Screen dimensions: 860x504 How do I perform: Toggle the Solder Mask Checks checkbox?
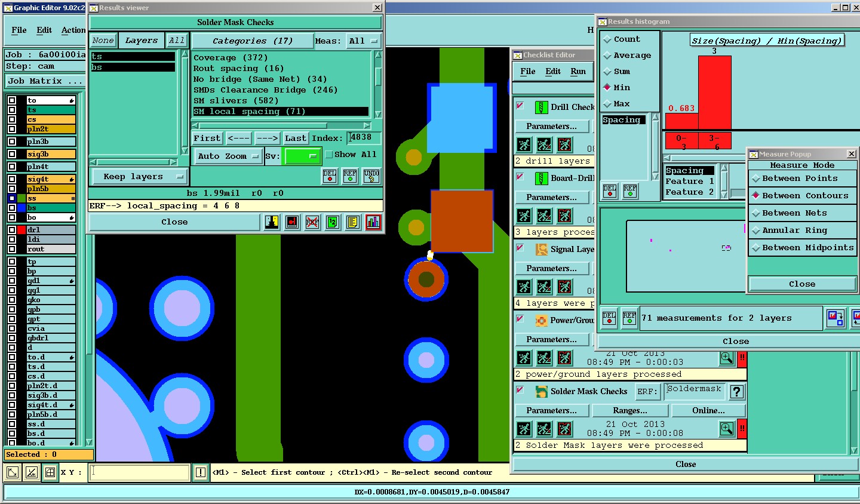point(520,390)
